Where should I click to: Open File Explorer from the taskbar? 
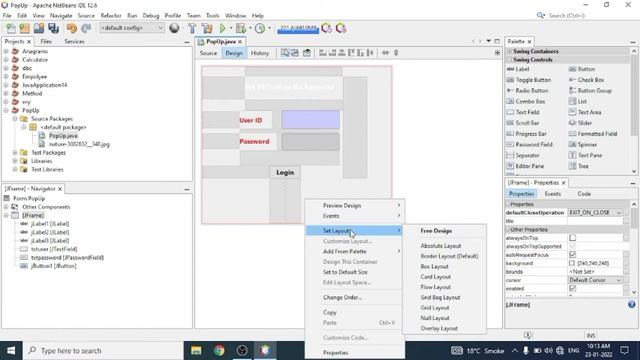tap(196, 351)
